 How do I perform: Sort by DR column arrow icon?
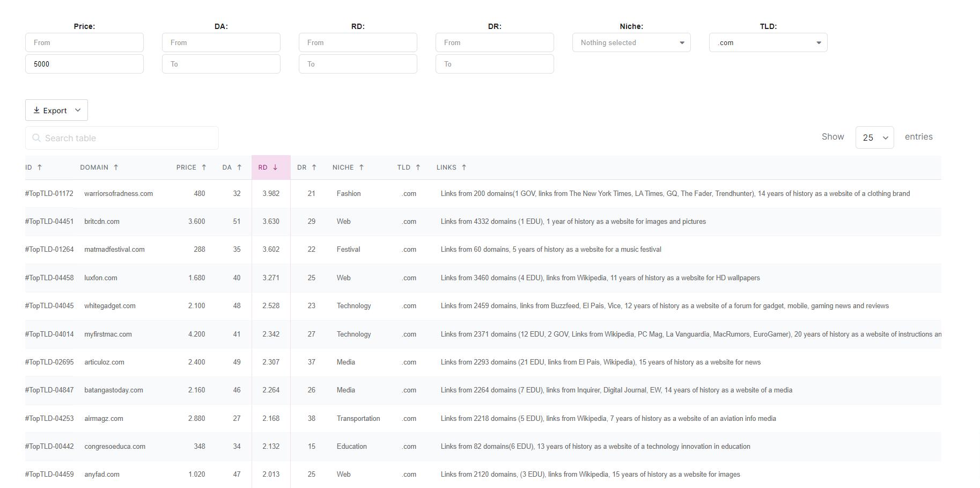point(314,167)
